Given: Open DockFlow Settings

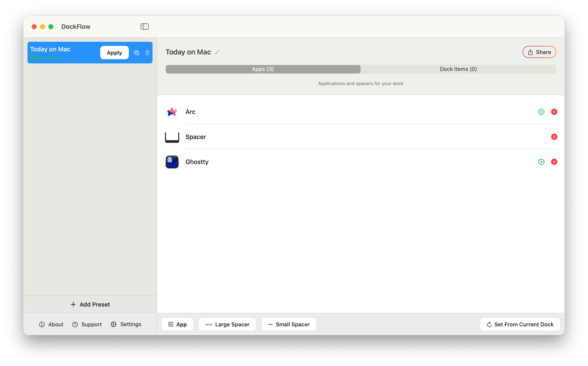Looking at the screenshot, I should pyautogui.click(x=126, y=324).
